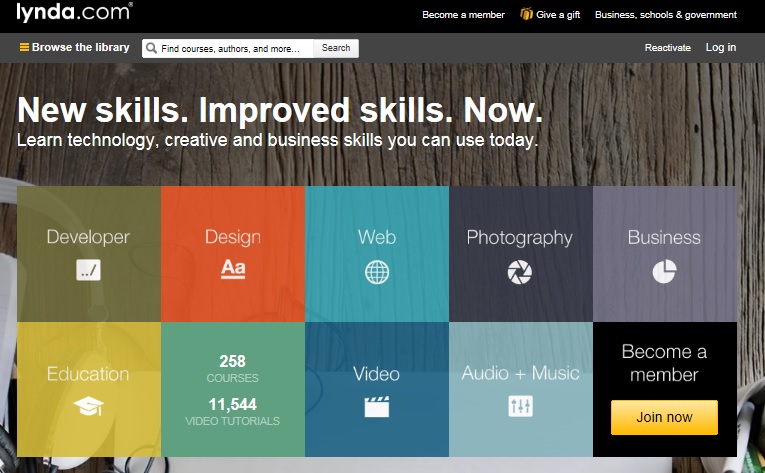Viewport: 765px width, 473px height.
Task: Click the Video clapperboard icon
Action: [377, 406]
